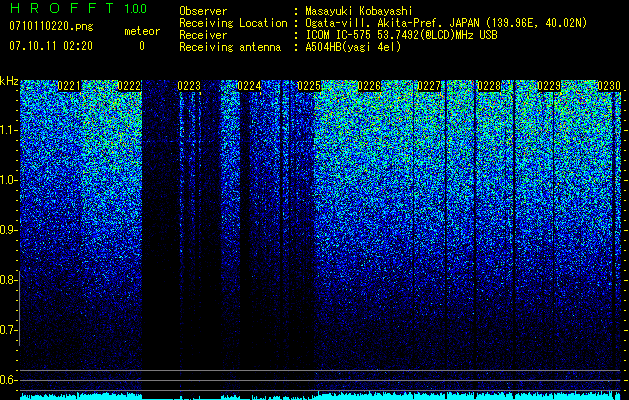629x400 pixels.
Task: Click the Receiving Location label
Action: coord(233,23)
